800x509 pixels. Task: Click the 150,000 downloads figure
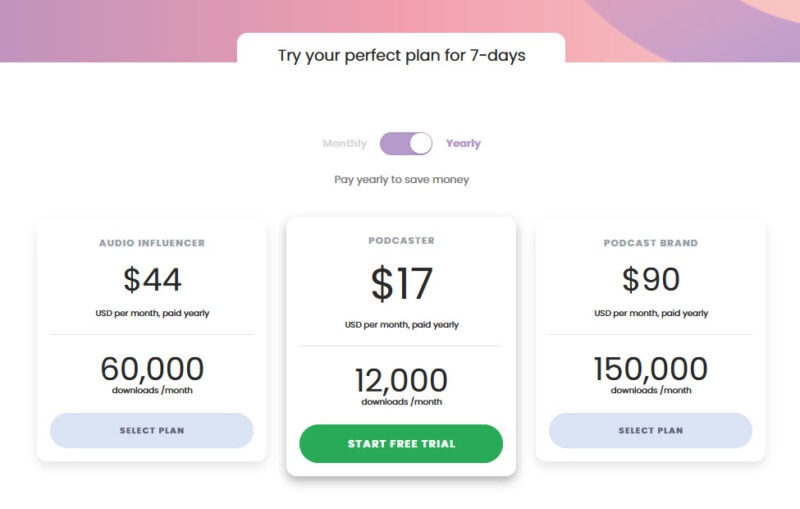(651, 369)
